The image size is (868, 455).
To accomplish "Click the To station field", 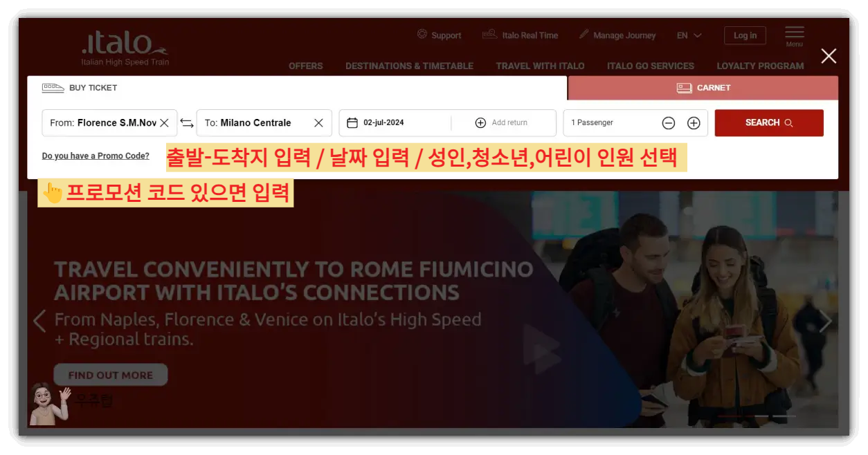I will tap(264, 122).
